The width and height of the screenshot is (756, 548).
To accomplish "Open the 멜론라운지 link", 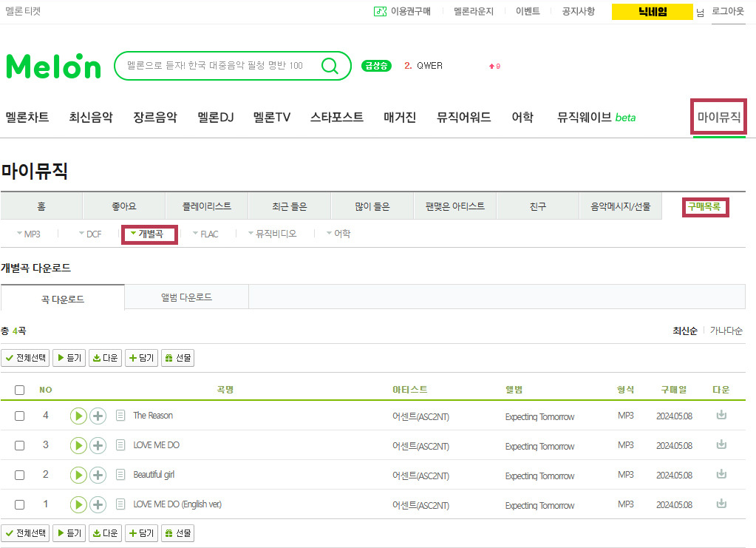I will click(x=474, y=11).
